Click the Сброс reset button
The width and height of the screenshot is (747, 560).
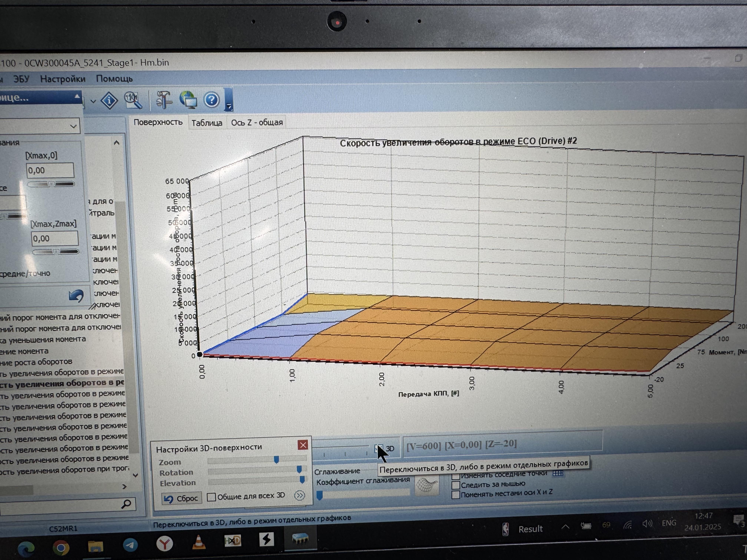181,498
